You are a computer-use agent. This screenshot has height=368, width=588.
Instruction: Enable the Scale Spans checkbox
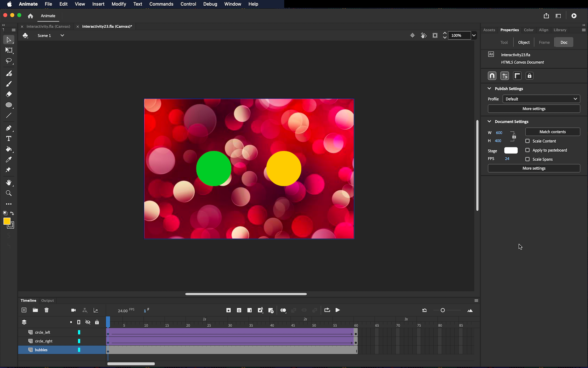pos(527,159)
